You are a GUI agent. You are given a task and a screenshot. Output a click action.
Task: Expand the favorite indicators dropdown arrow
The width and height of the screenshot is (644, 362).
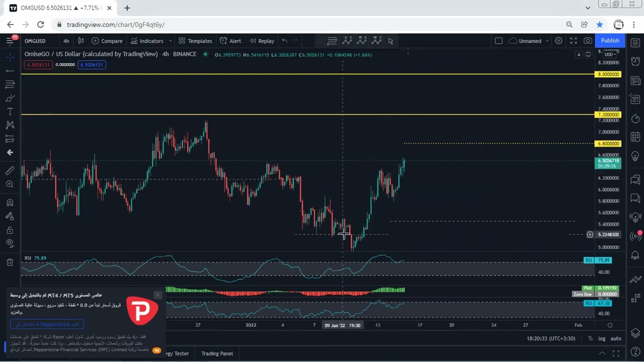coord(171,41)
